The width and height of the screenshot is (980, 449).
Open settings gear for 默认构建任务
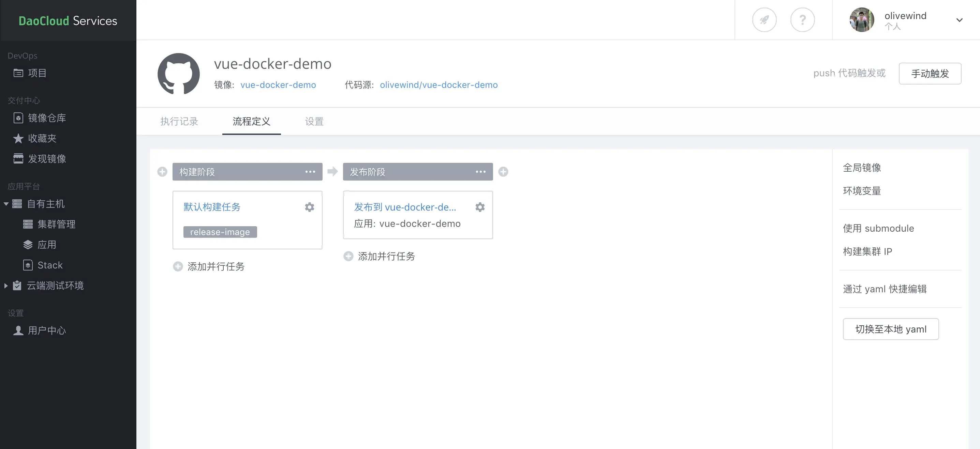click(x=310, y=207)
